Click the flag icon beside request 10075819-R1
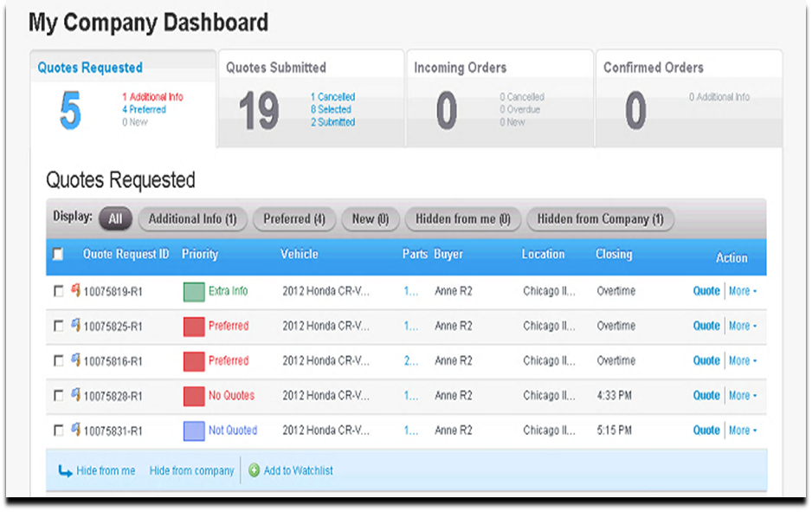The width and height of the screenshot is (812, 512). (76, 291)
